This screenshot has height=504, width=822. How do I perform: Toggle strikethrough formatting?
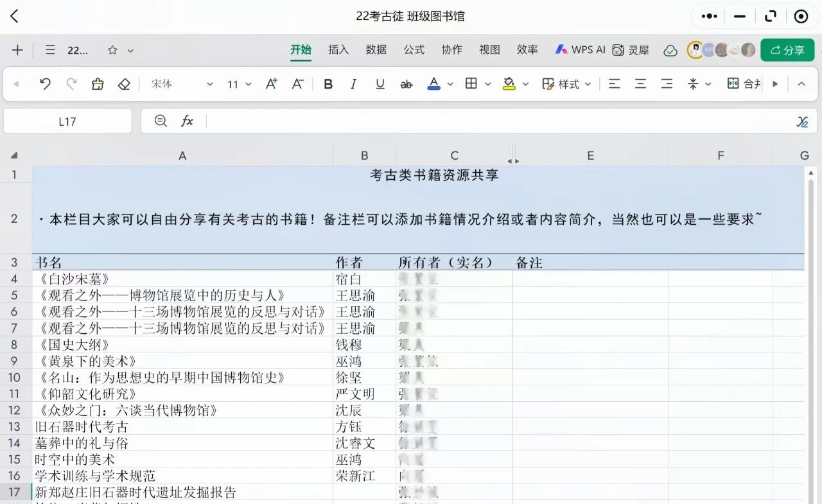[406, 84]
